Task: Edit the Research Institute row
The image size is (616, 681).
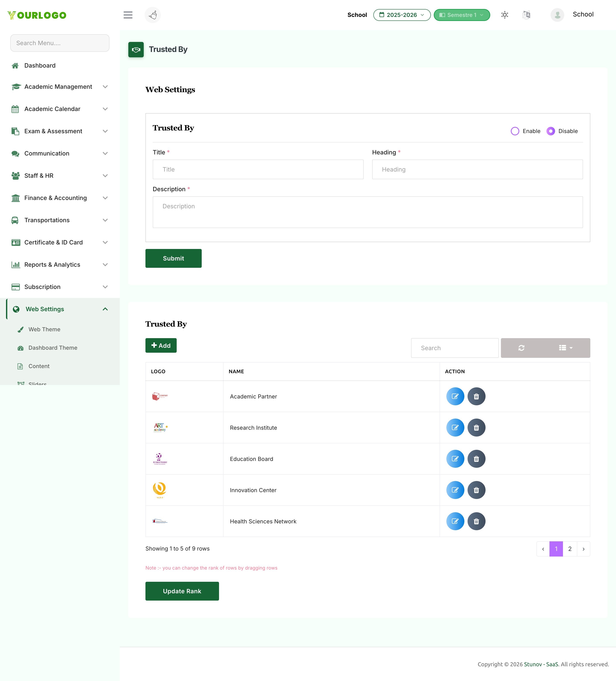Action: coord(455,428)
